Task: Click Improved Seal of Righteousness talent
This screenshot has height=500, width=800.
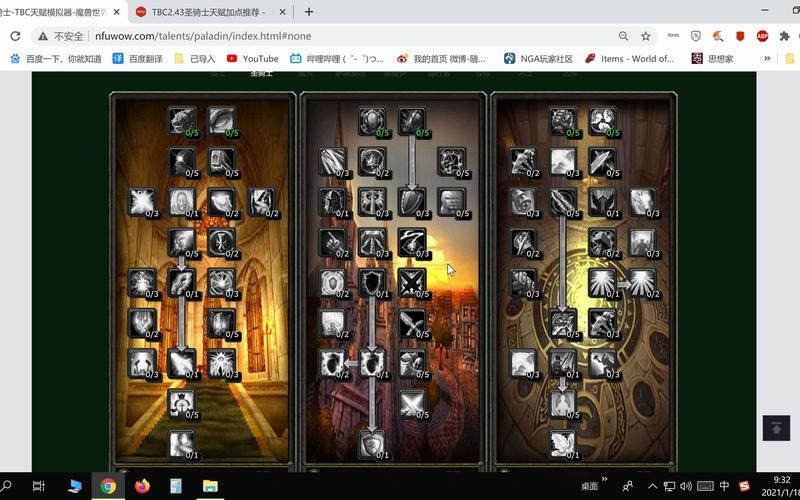Action: 222,161
